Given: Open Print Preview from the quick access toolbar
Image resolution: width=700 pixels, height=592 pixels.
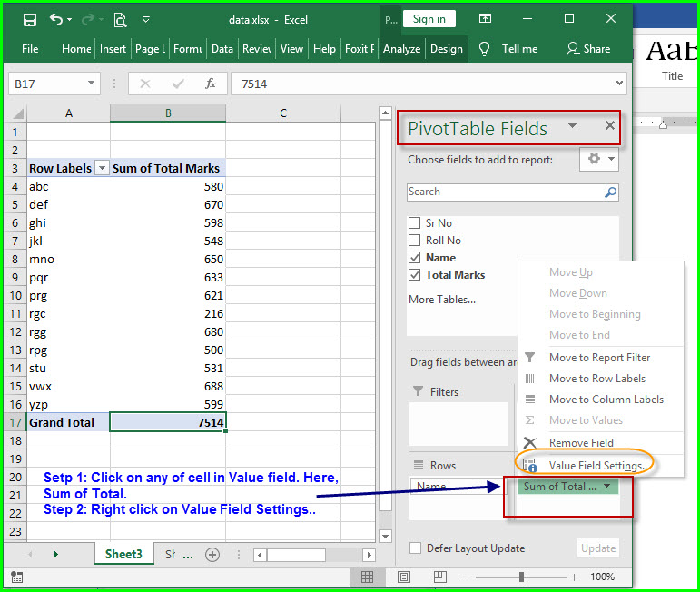Looking at the screenshot, I should (120, 20).
